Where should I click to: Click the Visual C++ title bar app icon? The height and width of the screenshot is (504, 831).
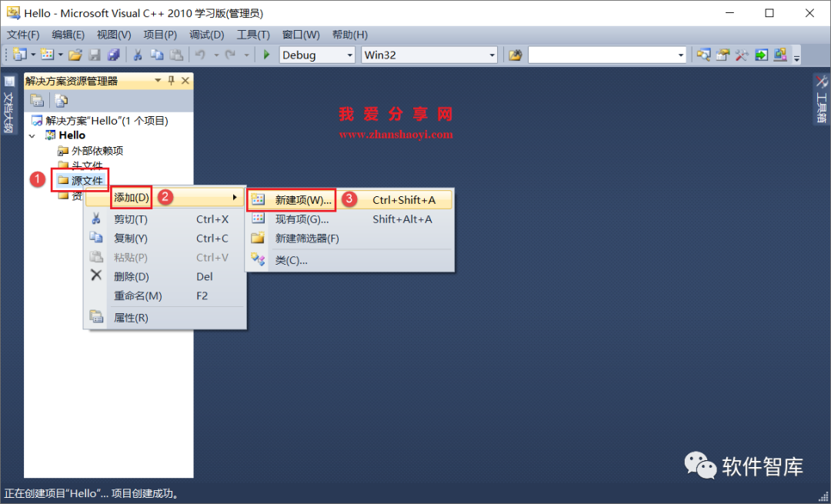pos(13,13)
